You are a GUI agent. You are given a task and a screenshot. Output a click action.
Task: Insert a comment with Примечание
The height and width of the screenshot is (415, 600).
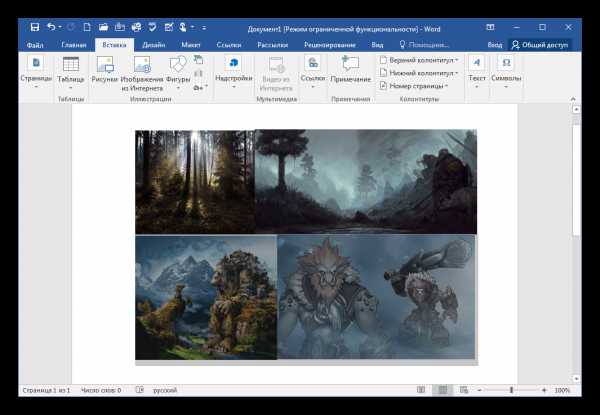(351, 70)
